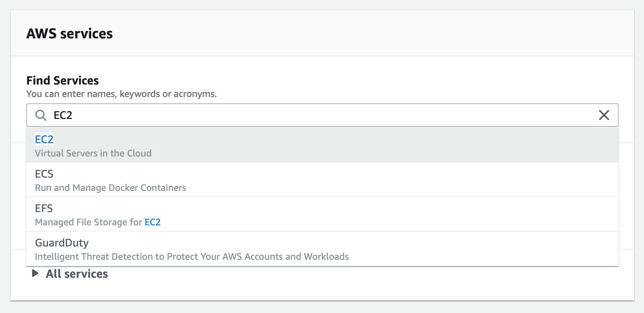Click Virtual Servers in the Cloud description

(x=93, y=153)
